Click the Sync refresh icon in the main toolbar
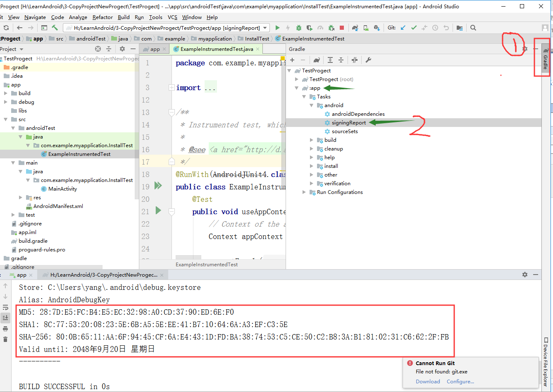This screenshot has height=392, width=553. [x=6, y=28]
